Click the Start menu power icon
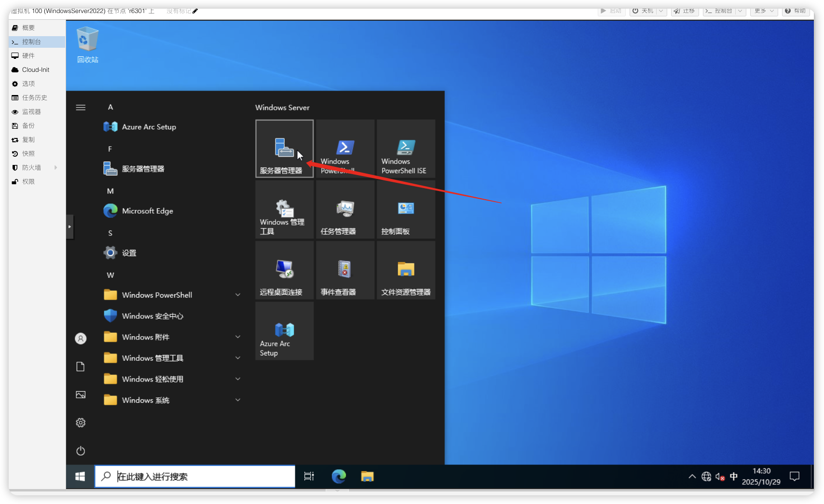824x504 pixels. point(81,450)
